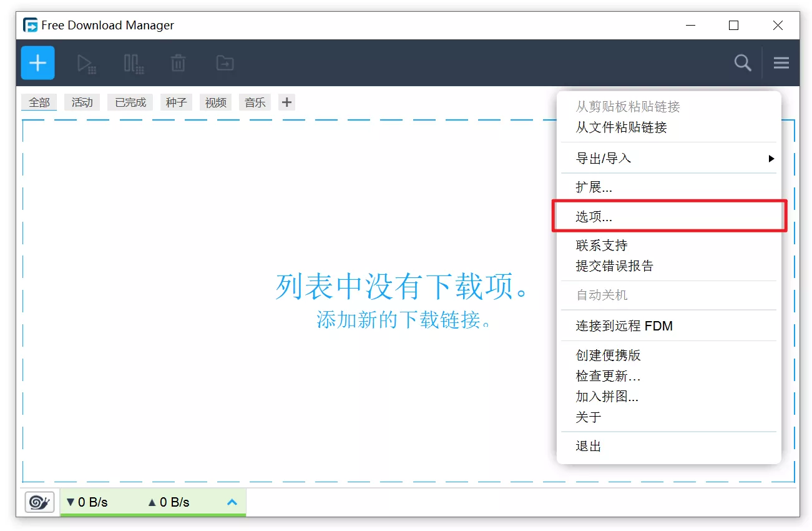Open the hamburger menu icon
812x531 pixels.
click(781, 62)
